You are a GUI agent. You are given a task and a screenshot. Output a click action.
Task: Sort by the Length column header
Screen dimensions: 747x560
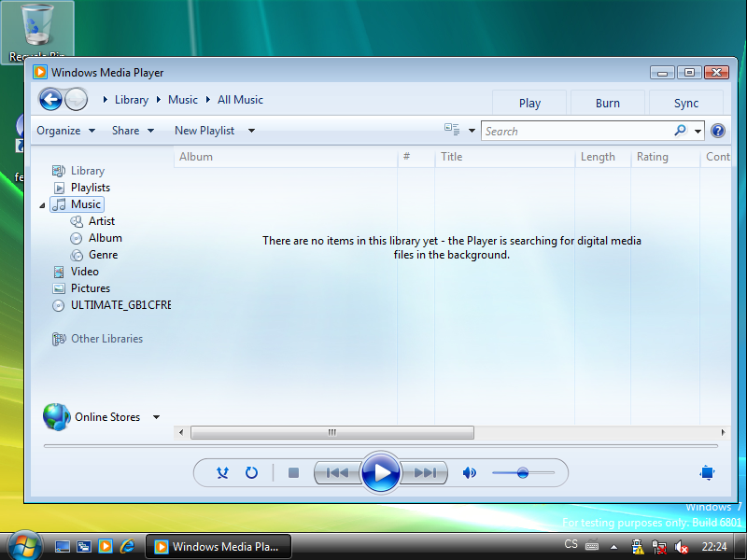click(x=602, y=157)
